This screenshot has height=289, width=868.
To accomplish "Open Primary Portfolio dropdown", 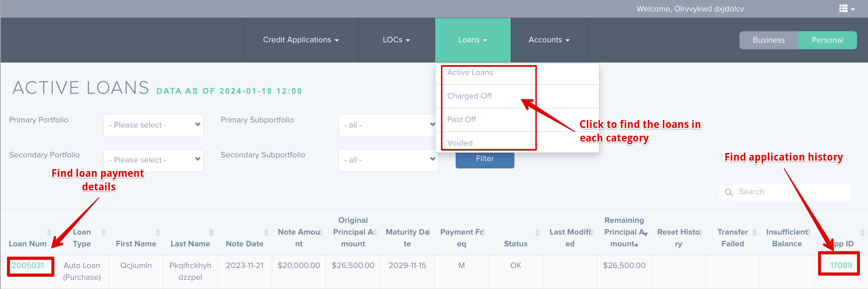I will [153, 125].
